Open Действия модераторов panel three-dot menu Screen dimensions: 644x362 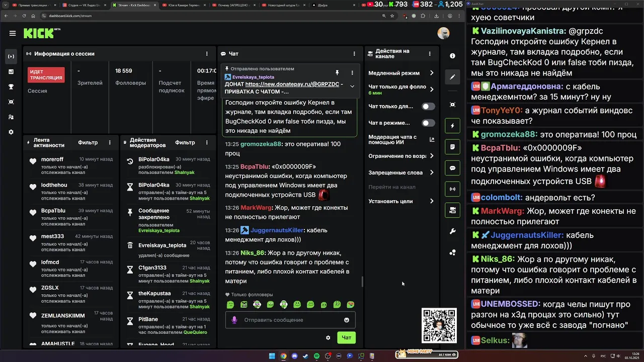coord(207,143)
